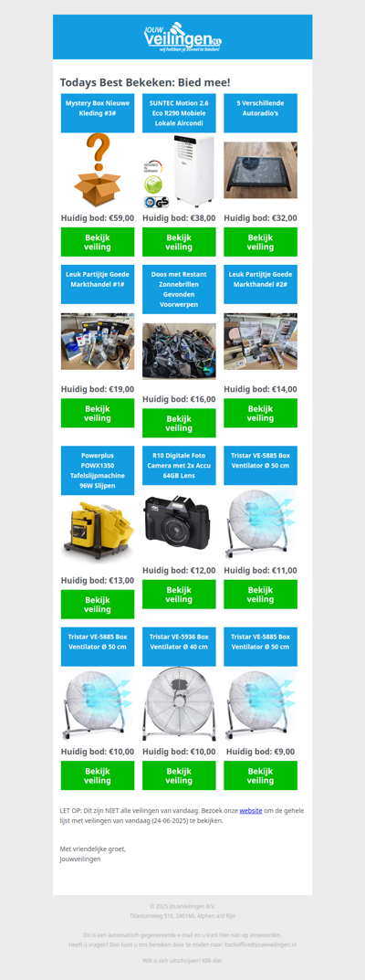
Task: Click Bekijk veiling under €9,00 bid
Action: coord(260,775)
